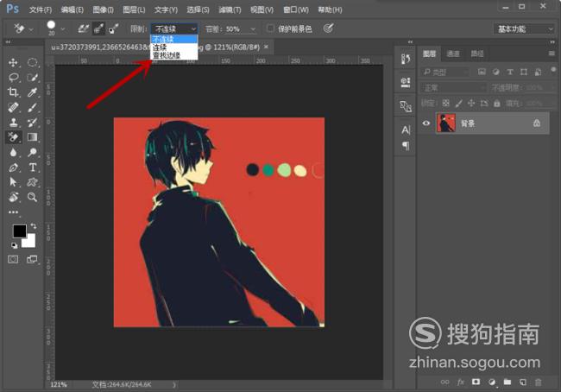Select the Type tool
The width and height of the screenshot is (561, 392).
tap(32, 168)
